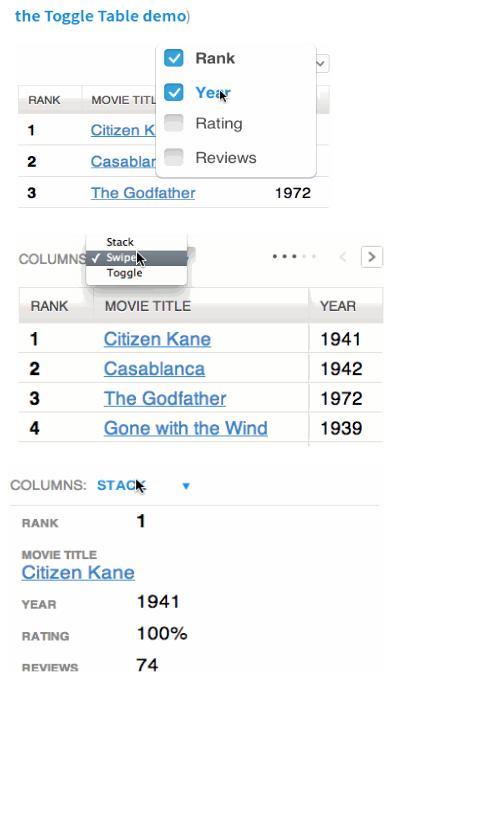Enable the Rating column checkbox
The width and height of the screenshot is (480, 823).
[174, 123]
